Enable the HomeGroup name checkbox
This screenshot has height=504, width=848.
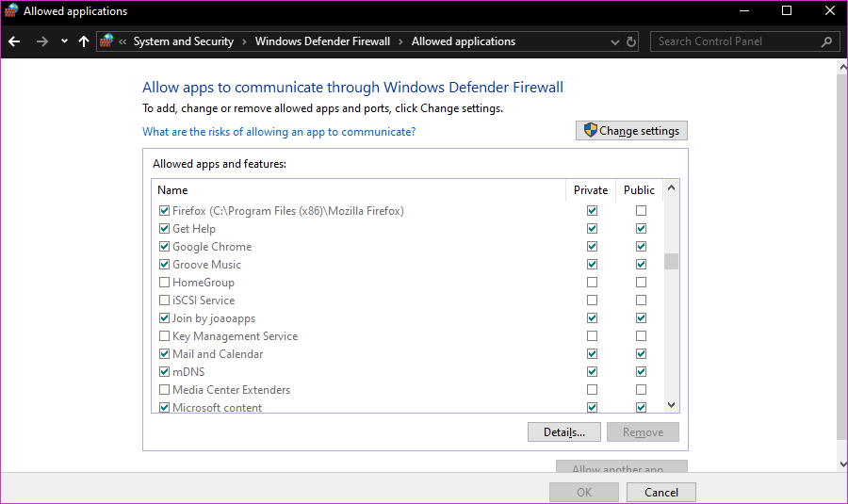pyautogui.click(x=164, y=283)
